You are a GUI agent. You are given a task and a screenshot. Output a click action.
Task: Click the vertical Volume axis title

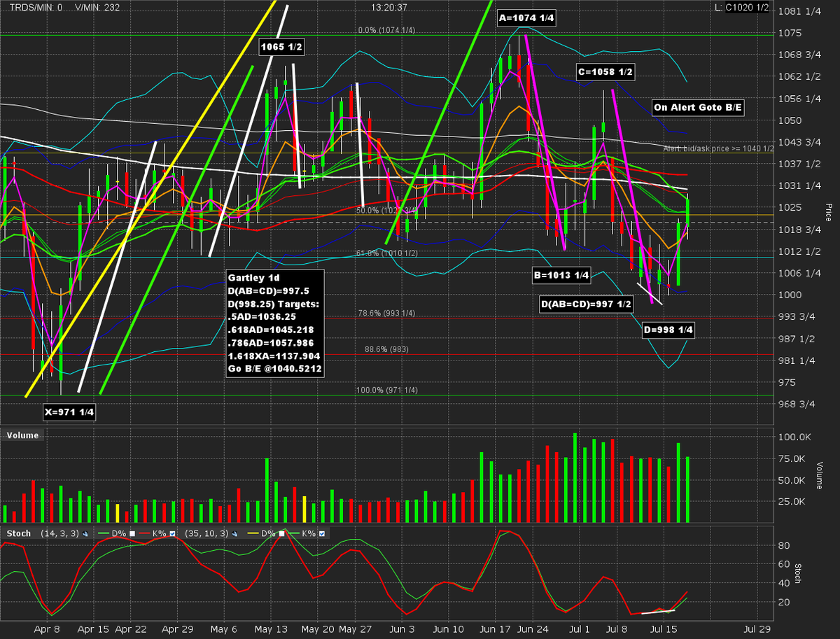820,476
